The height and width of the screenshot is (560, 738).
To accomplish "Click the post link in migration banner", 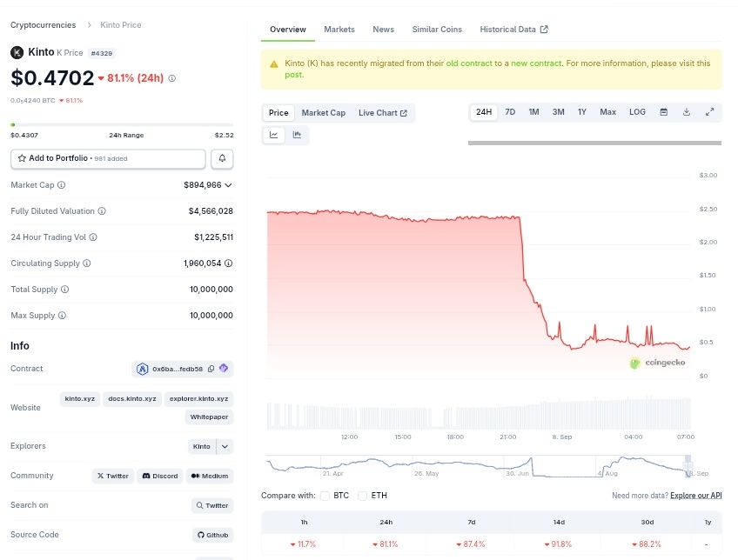I will [x=294, y=75].
